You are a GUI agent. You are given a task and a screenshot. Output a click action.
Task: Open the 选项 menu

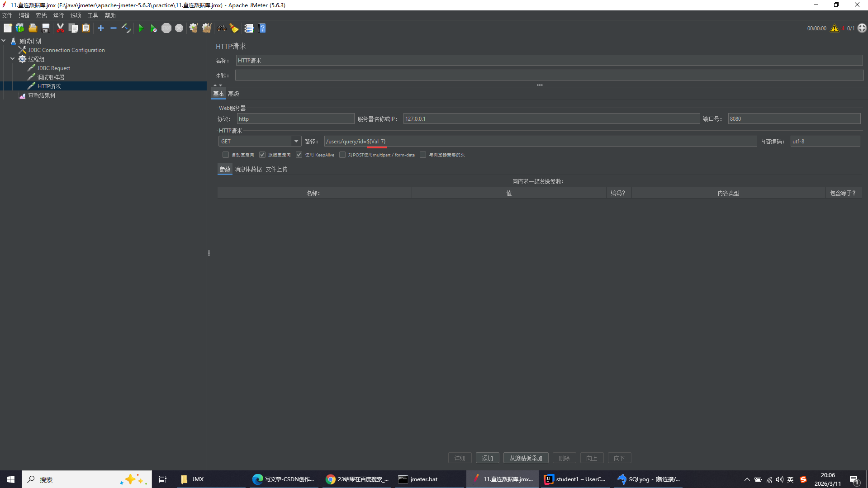(76, 15)
